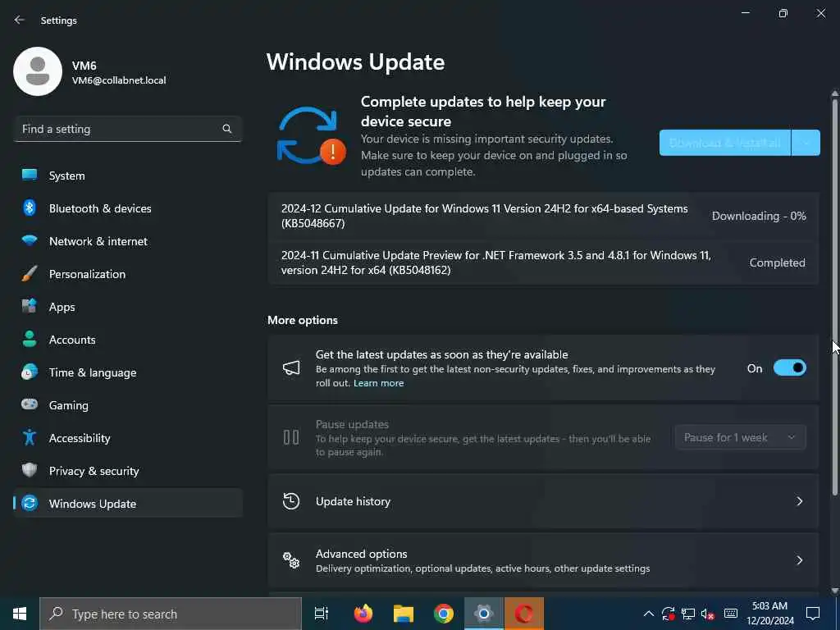Launch Firefox from the taskbar
Viewport: 840px width, 630px height.
(x=363, y=614)
